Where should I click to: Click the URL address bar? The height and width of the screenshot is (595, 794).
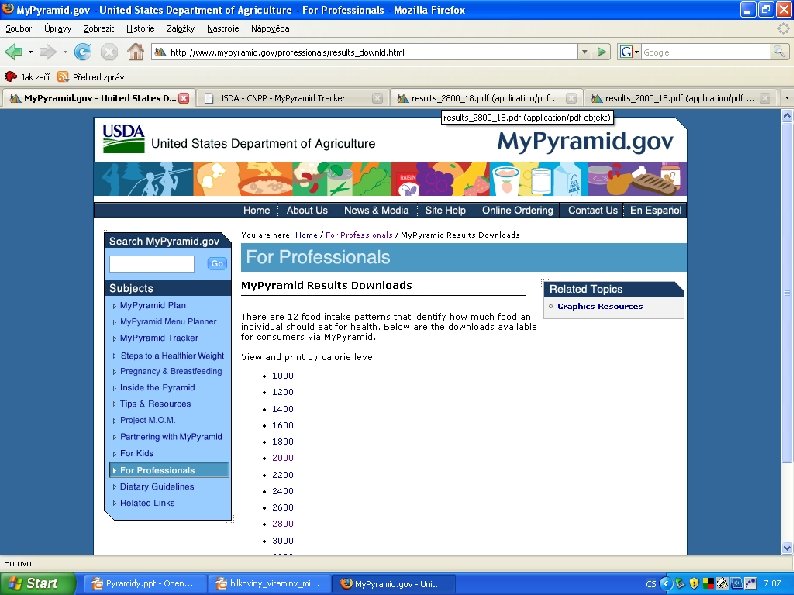click(365, 52)
